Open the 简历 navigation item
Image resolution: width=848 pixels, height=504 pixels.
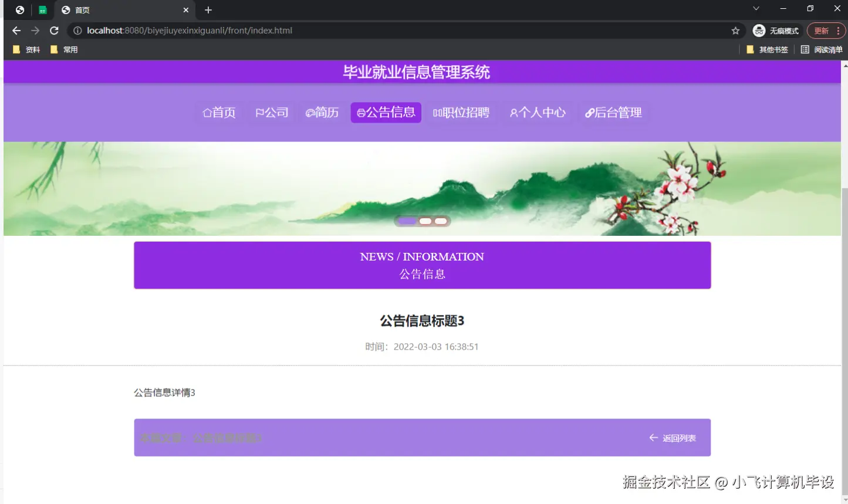(x=322, y=113)
